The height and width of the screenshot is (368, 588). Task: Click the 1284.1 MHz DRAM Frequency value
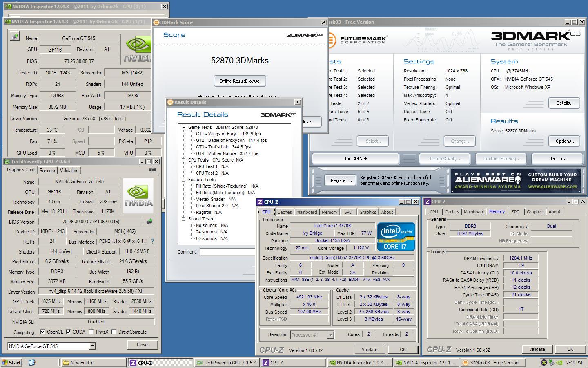coord(521,258)
